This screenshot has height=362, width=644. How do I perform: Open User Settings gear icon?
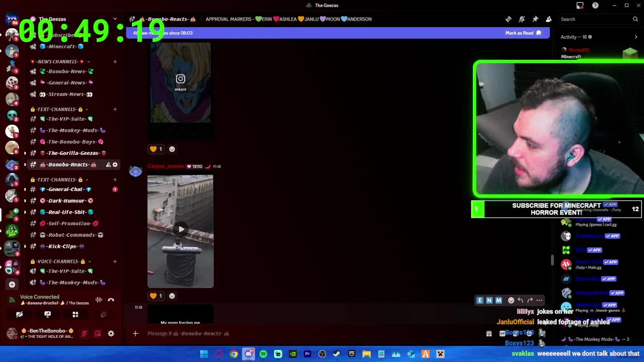[x=111, y=333]
